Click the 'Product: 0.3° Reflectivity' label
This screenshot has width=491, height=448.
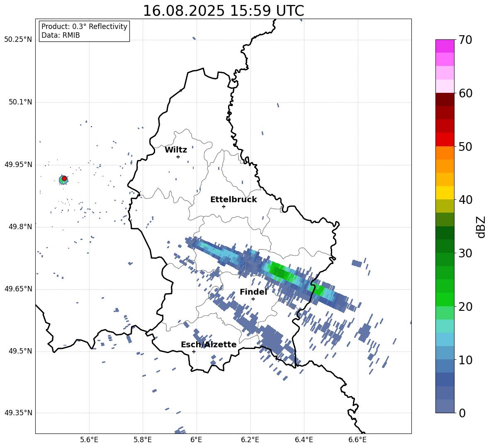84,27
